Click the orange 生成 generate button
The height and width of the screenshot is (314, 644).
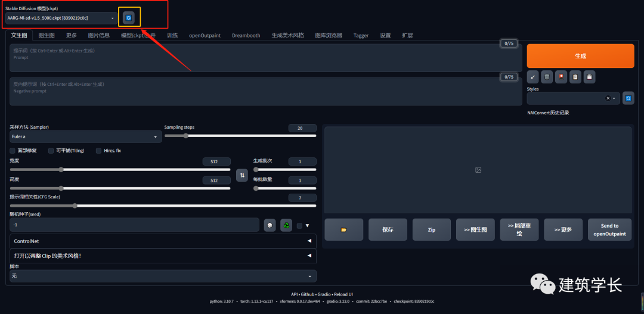pos(580,56)
